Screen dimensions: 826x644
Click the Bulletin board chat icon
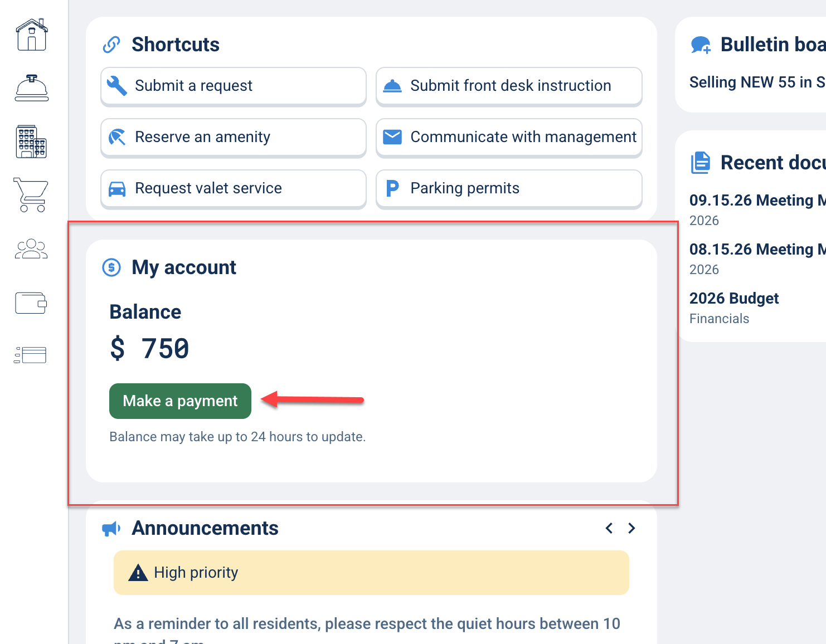pos(701,45)
